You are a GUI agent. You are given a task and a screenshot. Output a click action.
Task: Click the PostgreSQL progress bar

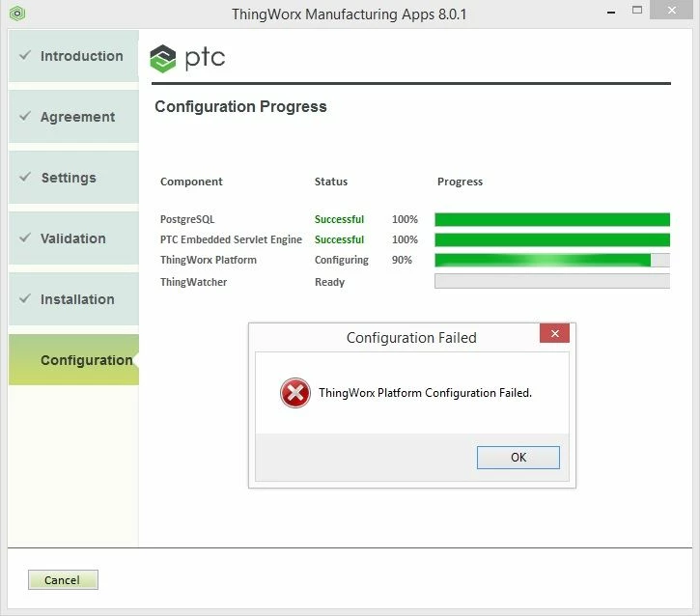[x=552, y=219]
